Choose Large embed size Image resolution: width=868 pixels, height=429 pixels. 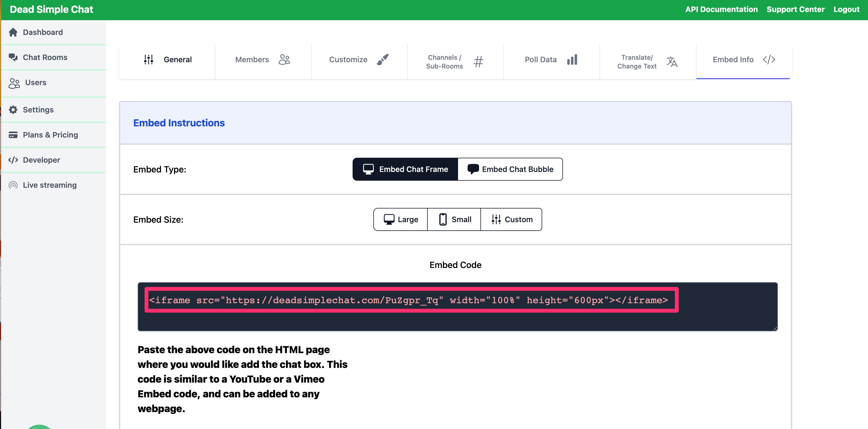point(401,220)
